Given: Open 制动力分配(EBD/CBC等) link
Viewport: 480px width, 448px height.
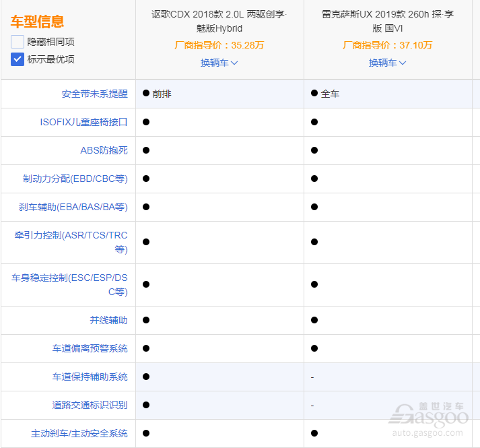Looking at the screenshot, I should click(x=75, y=179).
